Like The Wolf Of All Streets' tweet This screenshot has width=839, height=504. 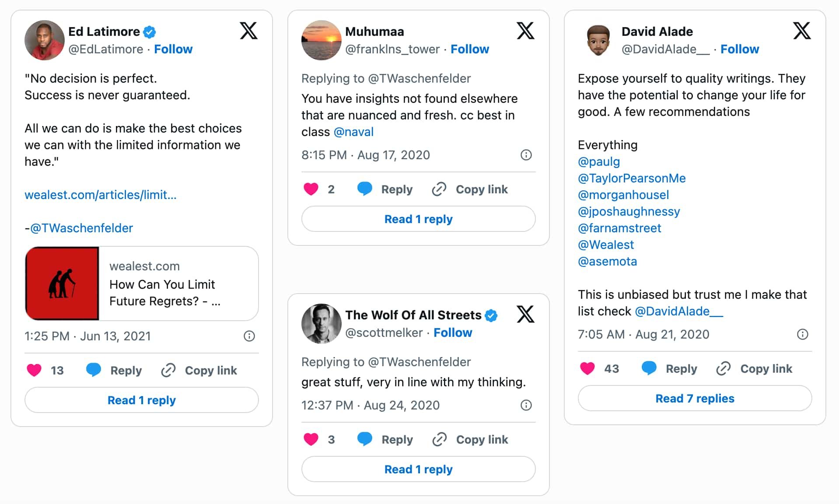311,439
